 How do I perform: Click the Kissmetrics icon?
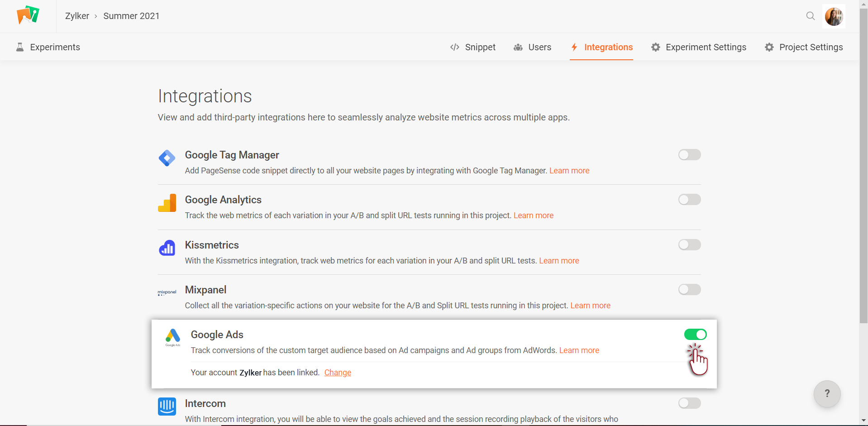(x=167, y=248)
